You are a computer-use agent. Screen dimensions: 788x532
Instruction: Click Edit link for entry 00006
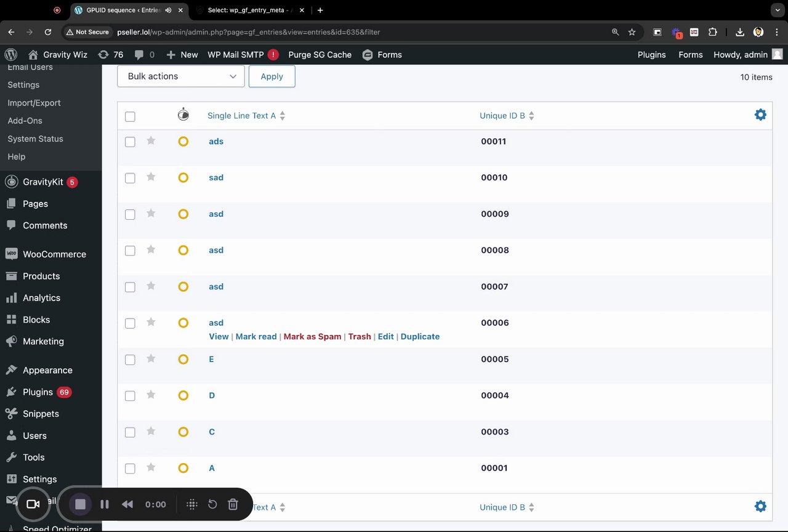coord(386,337)
